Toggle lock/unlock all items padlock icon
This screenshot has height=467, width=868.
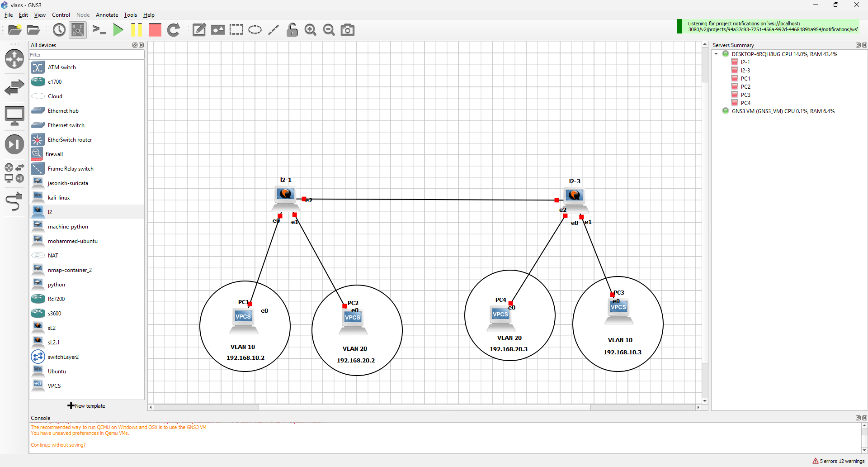pyautogui.click(x=292, y=30)
